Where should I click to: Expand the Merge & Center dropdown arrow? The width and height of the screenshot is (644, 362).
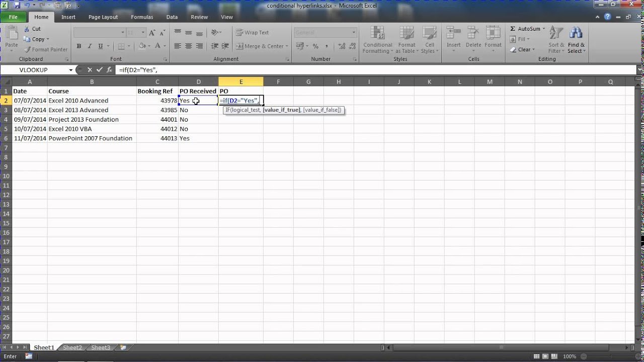click(x=287, y=46)
